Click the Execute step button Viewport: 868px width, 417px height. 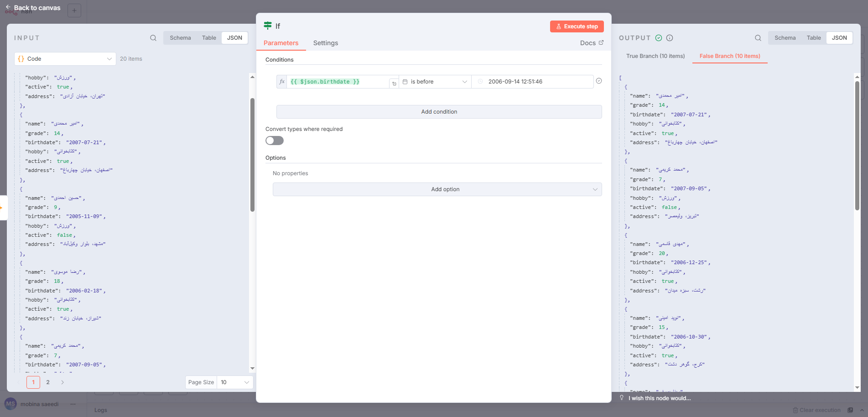pyautogui.click(x=577, y=26)
